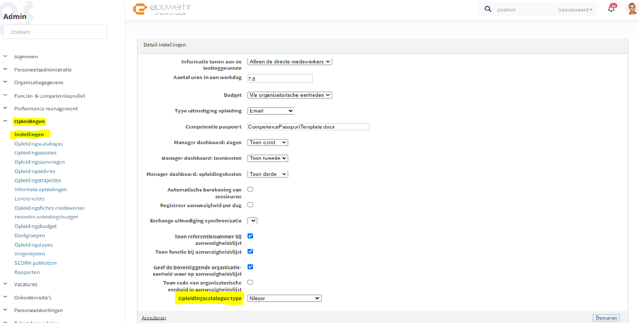This screenshot has width=644, height=323.
Task: Open the notifications bell
Action: (611, 9)
